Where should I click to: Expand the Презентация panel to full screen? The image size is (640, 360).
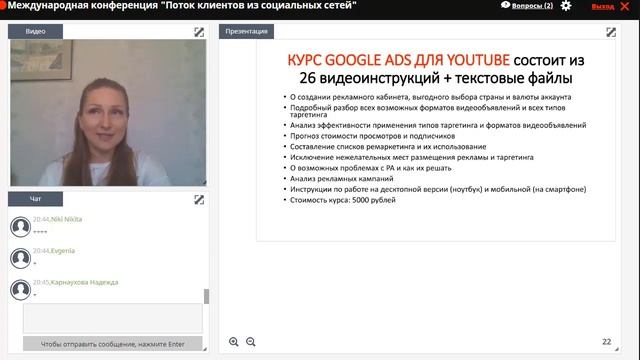click(611, 32)
